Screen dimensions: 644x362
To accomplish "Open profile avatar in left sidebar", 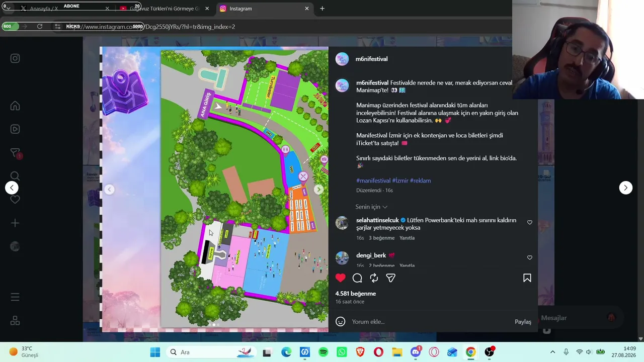I will tap(15, 246).
